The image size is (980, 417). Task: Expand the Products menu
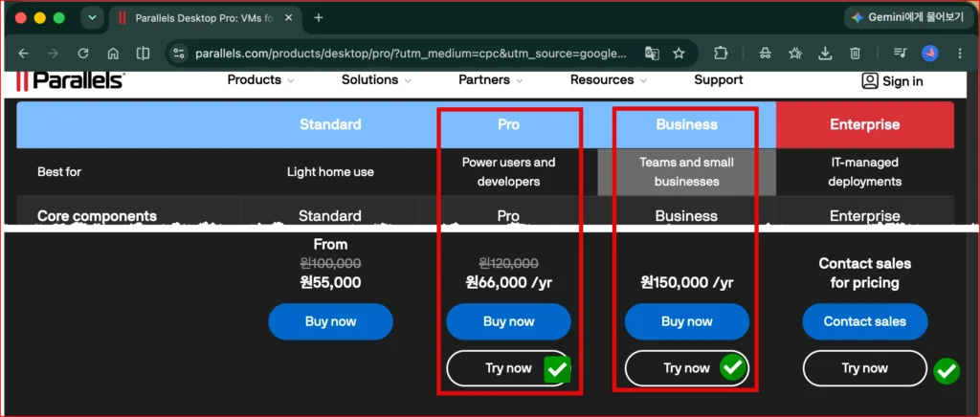pos(260,80)
